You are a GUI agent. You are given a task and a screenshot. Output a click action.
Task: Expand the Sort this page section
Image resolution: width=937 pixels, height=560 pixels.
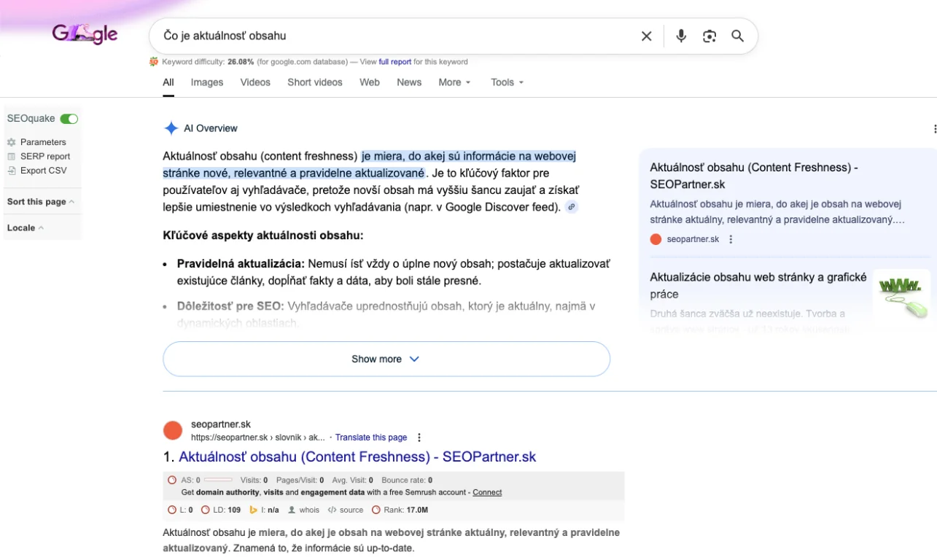click(40, 202)
